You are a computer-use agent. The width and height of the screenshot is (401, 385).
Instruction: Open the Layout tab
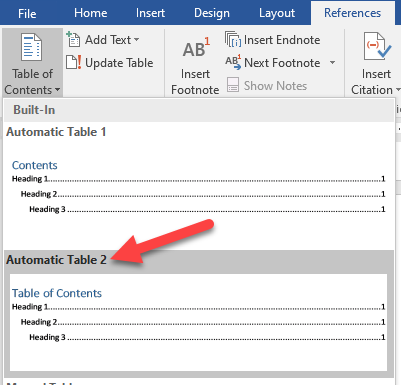277,13
